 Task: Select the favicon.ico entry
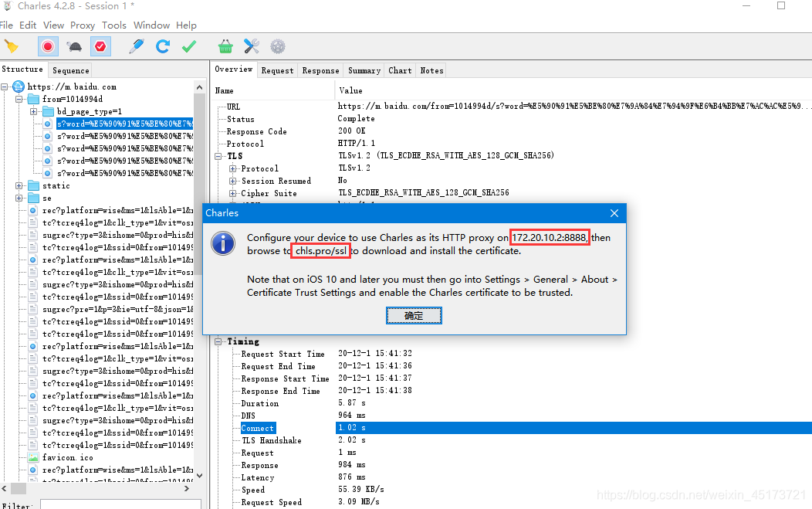tap(68, 457)
